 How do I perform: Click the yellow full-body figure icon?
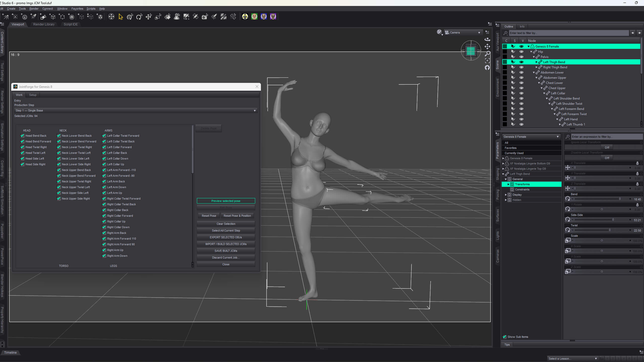click(245, 17)
